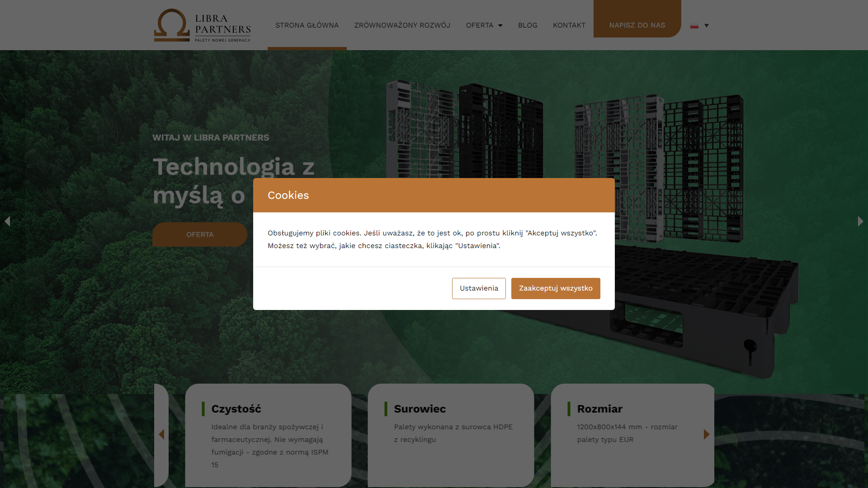868x488 pixels.
Task: Open the Kontakt menu item
Action: click(x=569, y=25)
